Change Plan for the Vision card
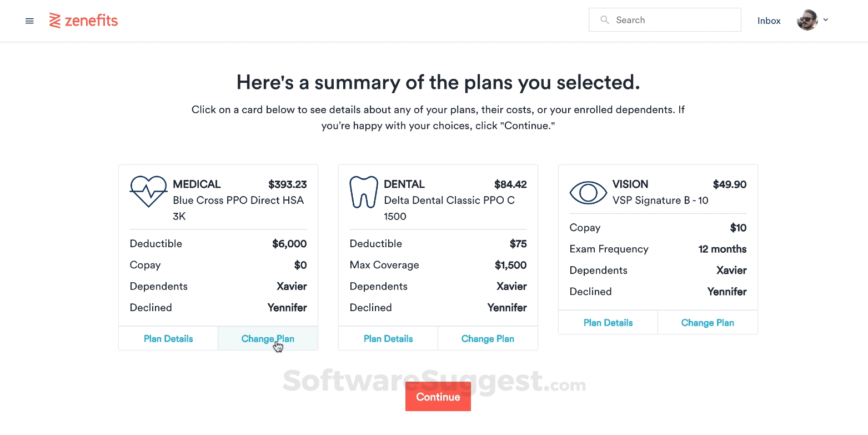The width and height of the screenshot is (868, 435). click(x=708, y=323)
